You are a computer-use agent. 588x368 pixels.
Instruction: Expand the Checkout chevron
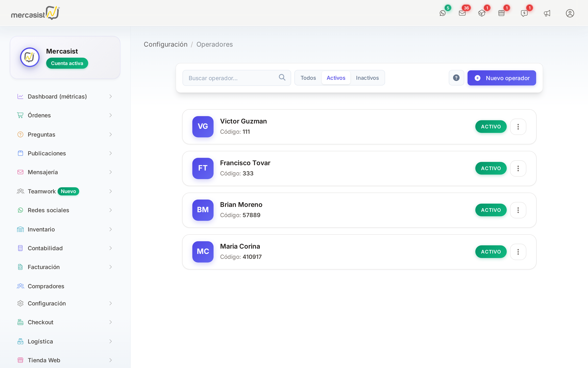coord(110,322)
